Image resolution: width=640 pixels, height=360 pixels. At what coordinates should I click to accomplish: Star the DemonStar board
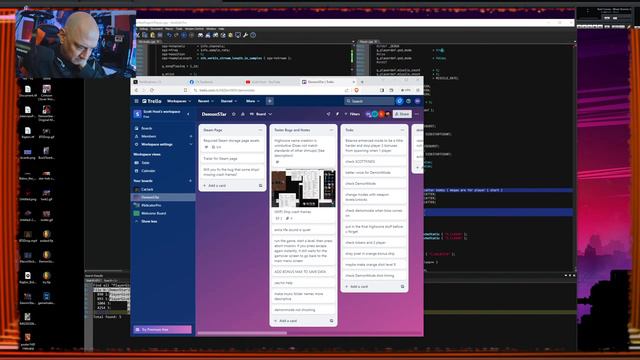[x=234, y=114]
